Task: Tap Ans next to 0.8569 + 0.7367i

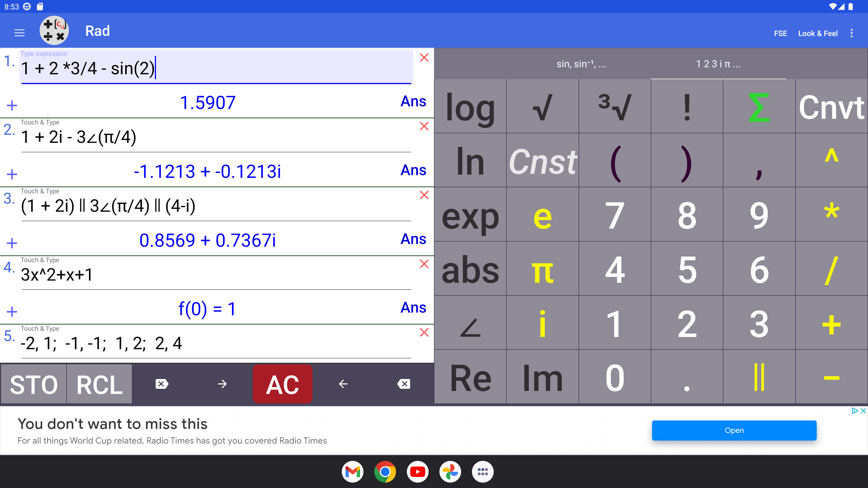Action: pos(413,239)
